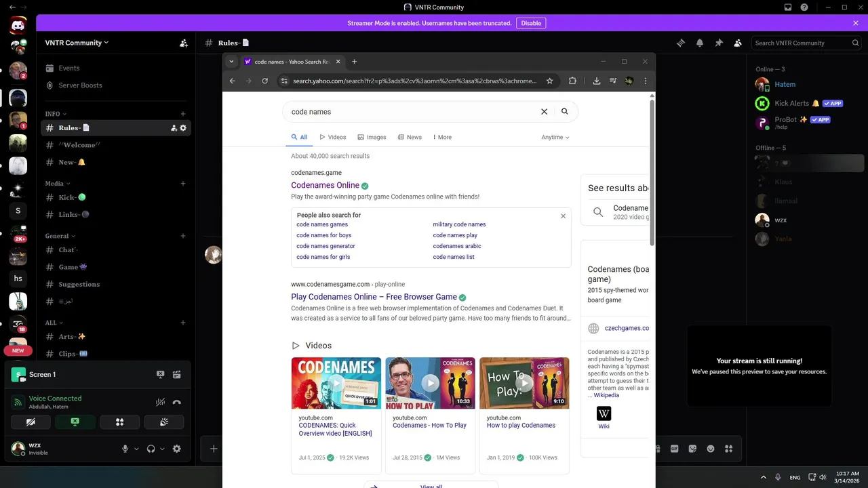Image resolution: width=868 pixels, height=488 pixels.
Task: Open input device options arrow beside microphone
Action: coord(136,449)
